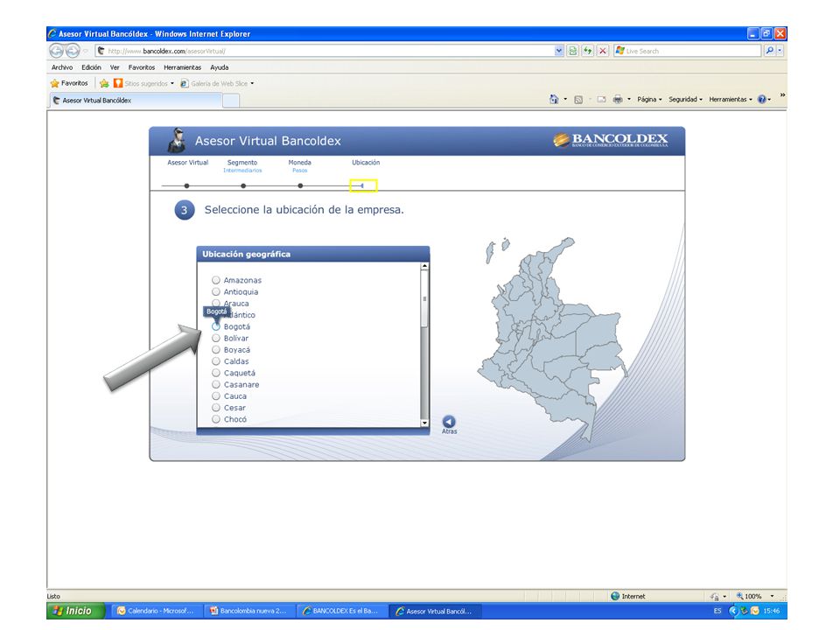This screenshot has width=840, height=630.
Task: Click the compatibility view icon
Action: 572,51
